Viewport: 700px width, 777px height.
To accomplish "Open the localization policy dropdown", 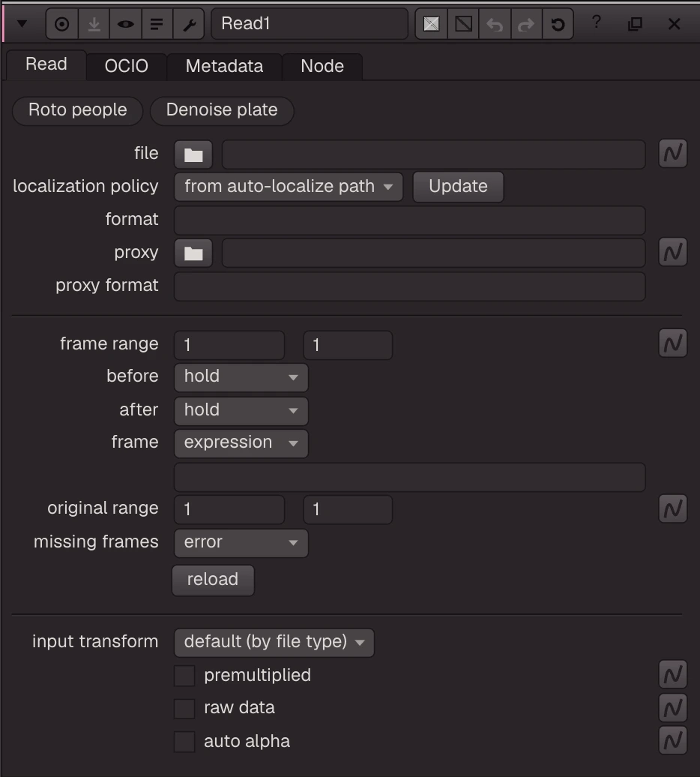I will click(289, 187).
